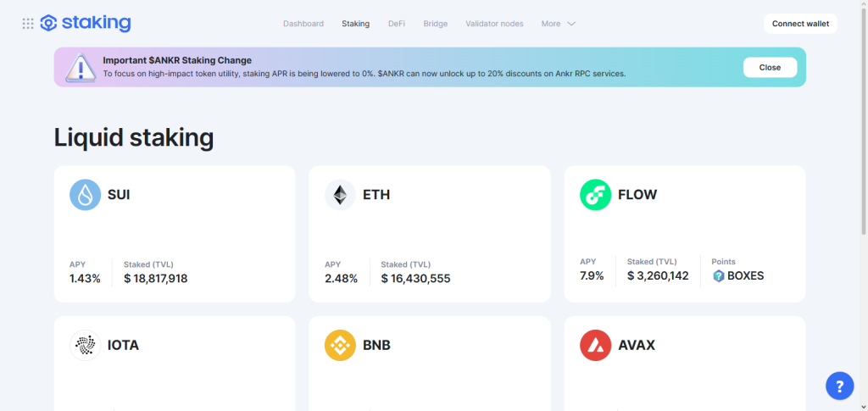Open the DeFi navigation item
The height and width of the screenshot is (411, 868).
397,24
